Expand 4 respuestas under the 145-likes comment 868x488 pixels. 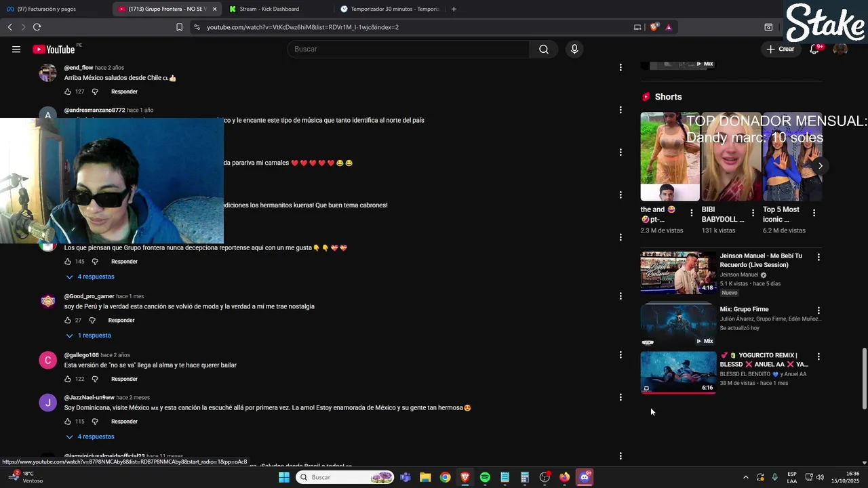[x=90, y=277]
